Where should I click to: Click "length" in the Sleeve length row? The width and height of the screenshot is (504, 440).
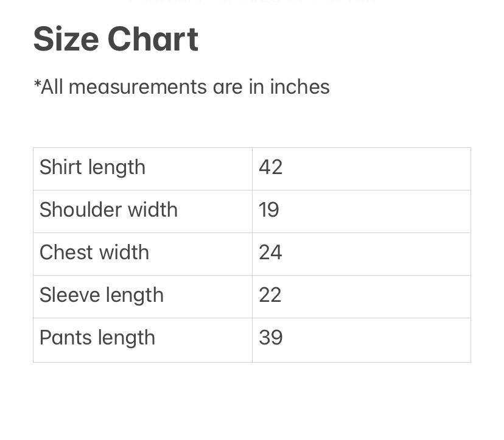point(135,295)
